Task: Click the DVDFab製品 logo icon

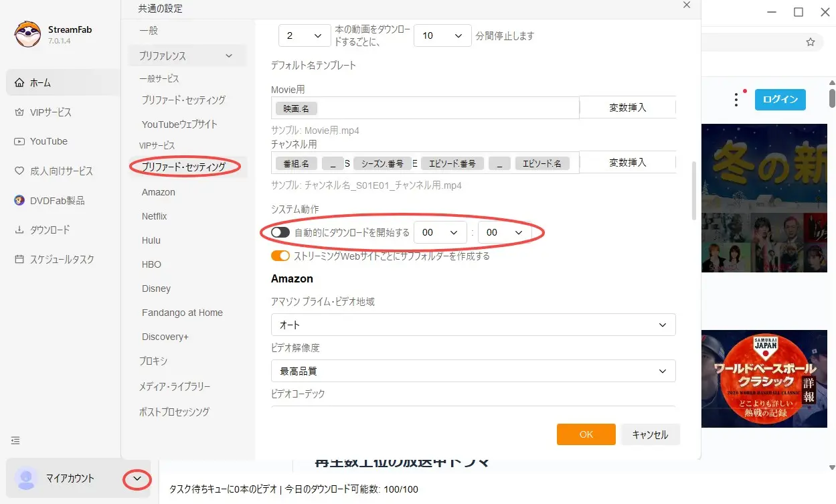Action: point(19,200)
